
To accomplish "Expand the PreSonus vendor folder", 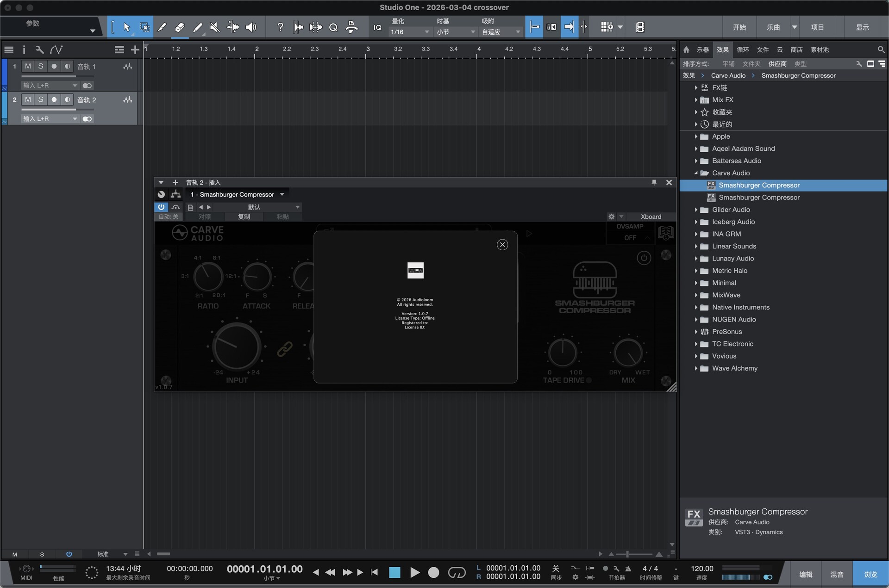I will [696, 332].
